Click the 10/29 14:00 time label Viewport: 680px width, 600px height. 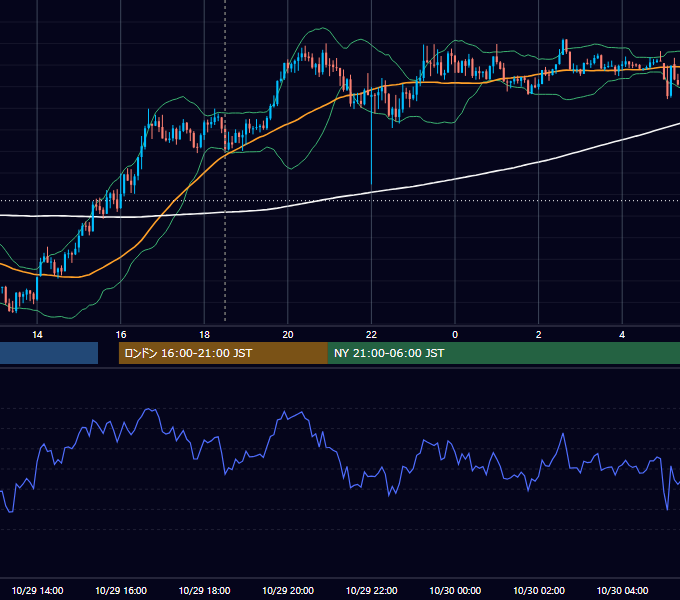(x=37, y=590)
